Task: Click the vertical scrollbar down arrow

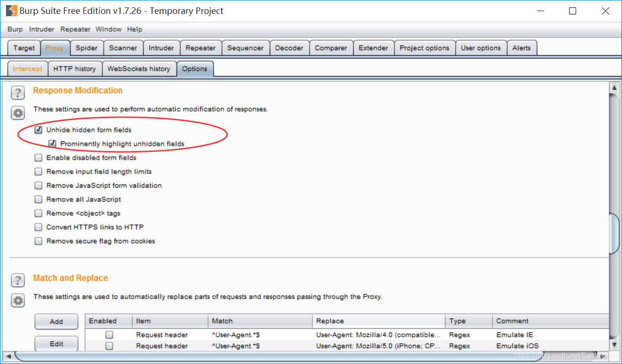Action: point(614,345)
